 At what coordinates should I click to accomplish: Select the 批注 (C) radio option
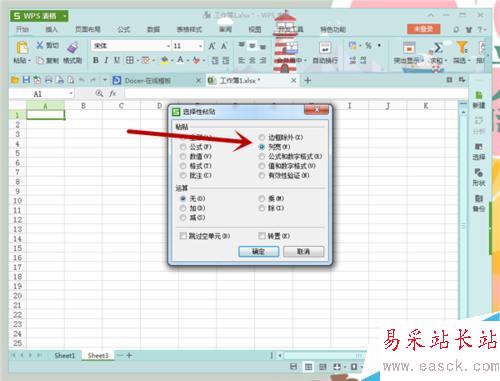click(183, 175)
